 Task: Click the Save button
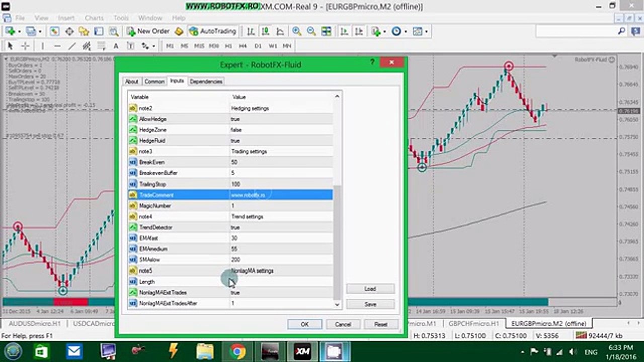coord(370,304)
